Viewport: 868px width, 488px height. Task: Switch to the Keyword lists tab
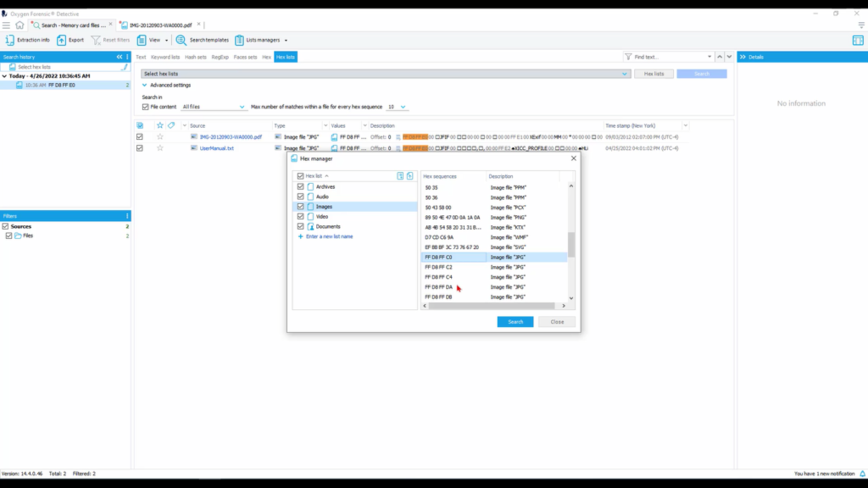point(165,57)
